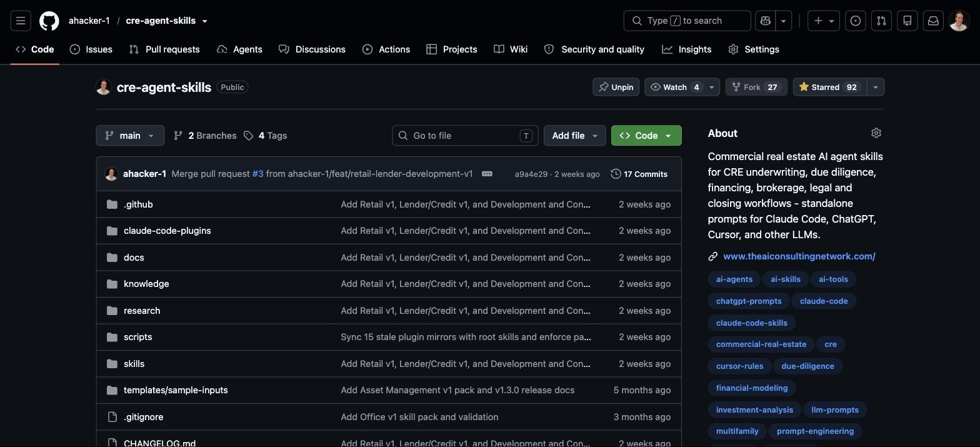Open the docs folder icon
980x447 pixels.
pyautogui.click(x=112, y=258)
